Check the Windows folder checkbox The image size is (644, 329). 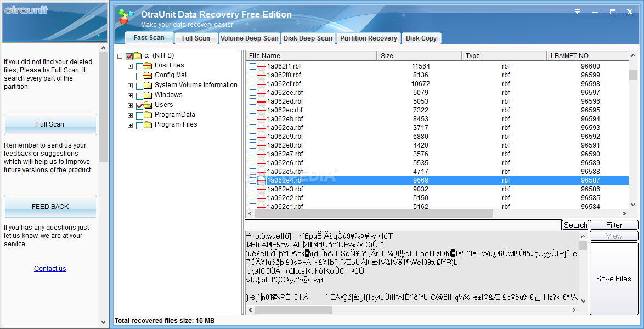(140, 95)
